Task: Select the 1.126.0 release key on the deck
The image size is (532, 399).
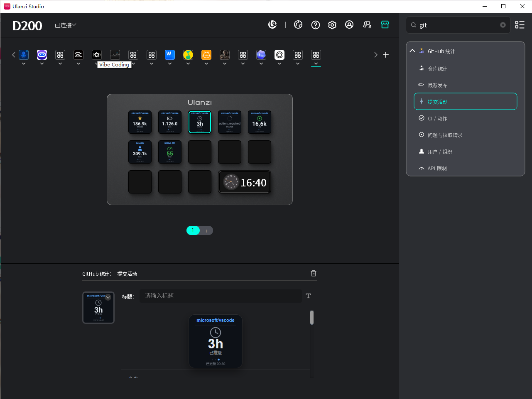Action: 170,122
